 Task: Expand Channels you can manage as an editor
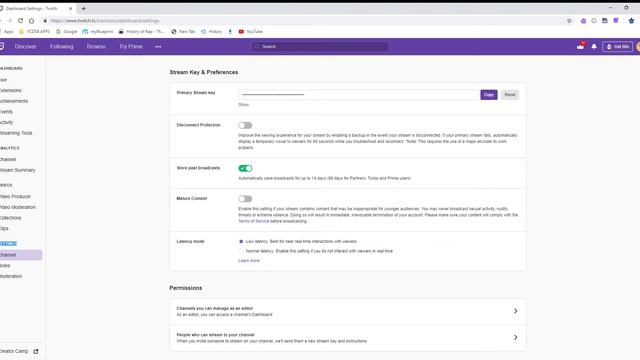348,311
